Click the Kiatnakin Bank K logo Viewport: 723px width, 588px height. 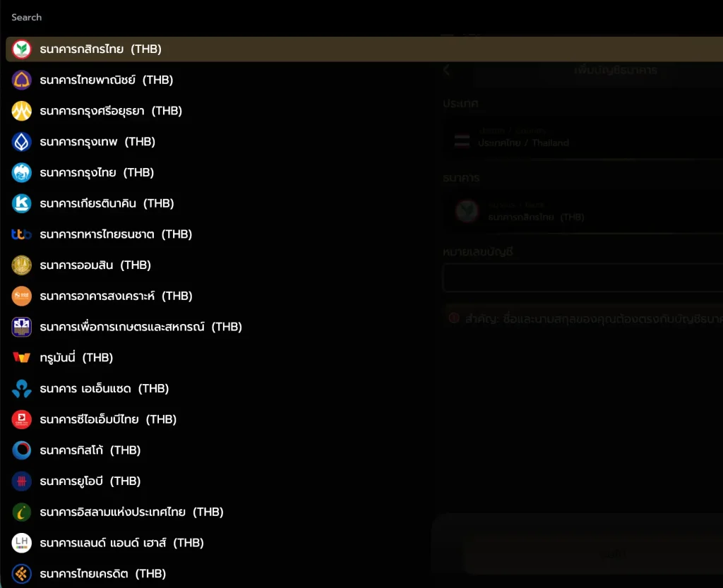[22, 203]
